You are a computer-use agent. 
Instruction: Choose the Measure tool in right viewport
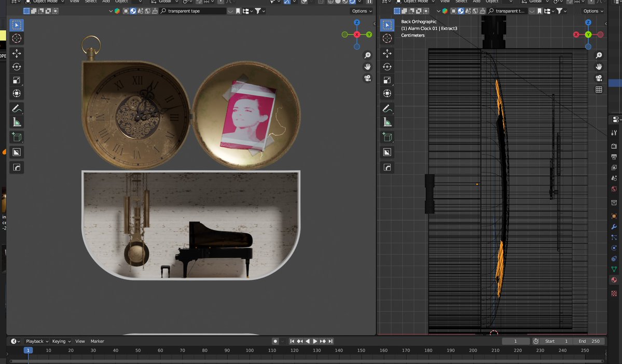387,122
